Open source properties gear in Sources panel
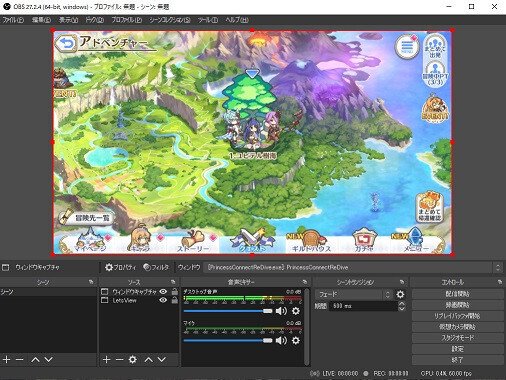 [x=133, y=360]
